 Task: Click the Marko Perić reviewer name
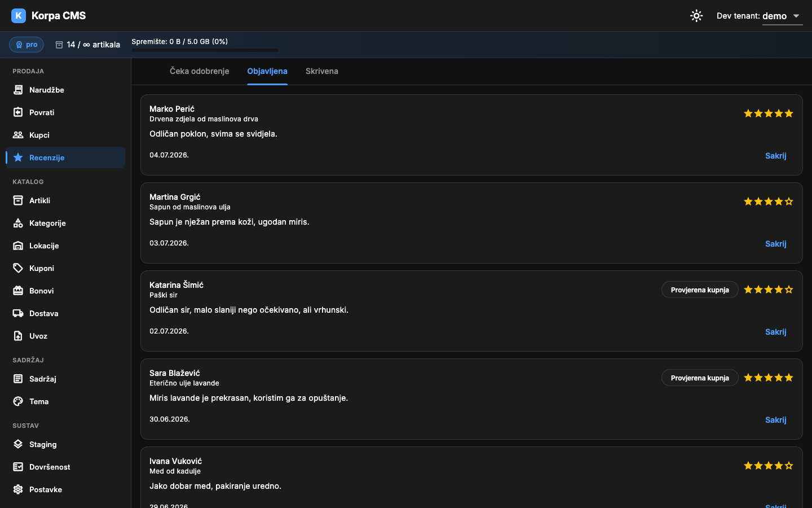click(x=172, y=109)
